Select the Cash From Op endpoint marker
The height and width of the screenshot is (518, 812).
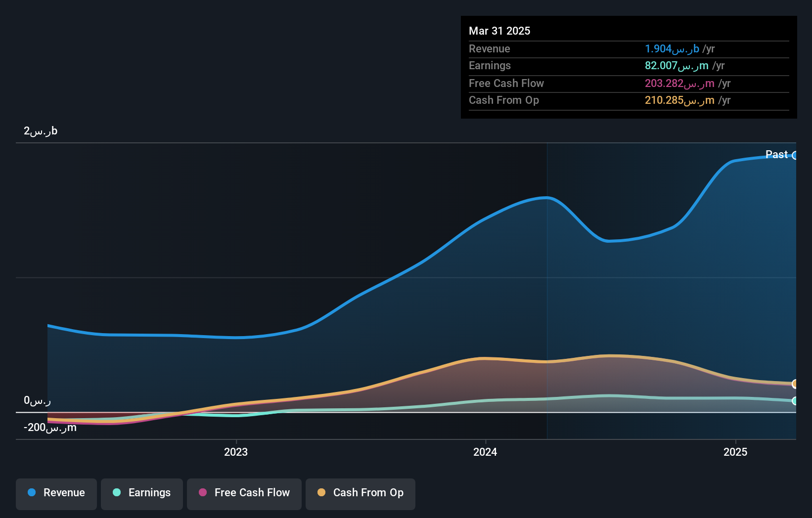point(795,384)
